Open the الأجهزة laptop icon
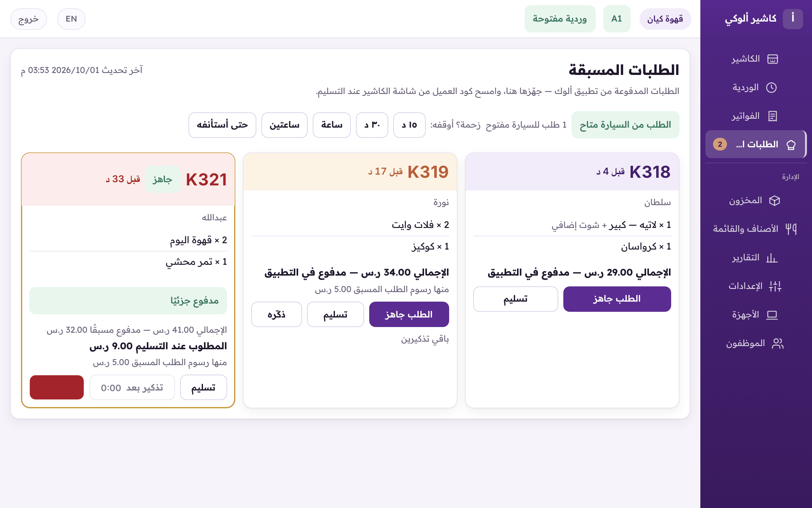Viewport: 812px width, 508px height. (772, 315)
